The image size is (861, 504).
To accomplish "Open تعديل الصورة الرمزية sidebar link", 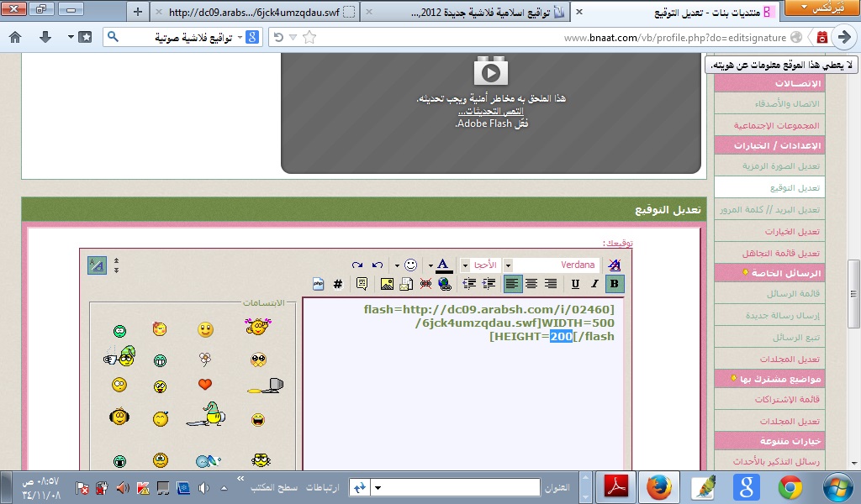I will coord(781,165).
